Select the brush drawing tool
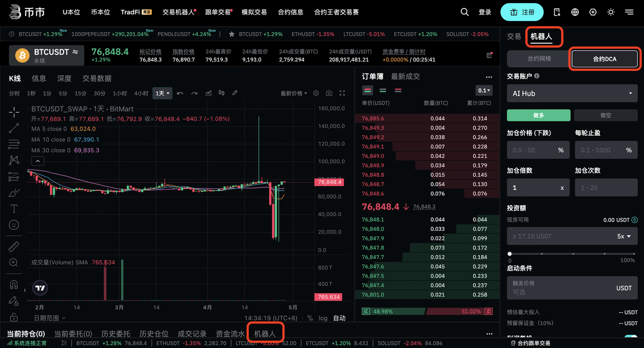644x348 pixels. (14, 193)
